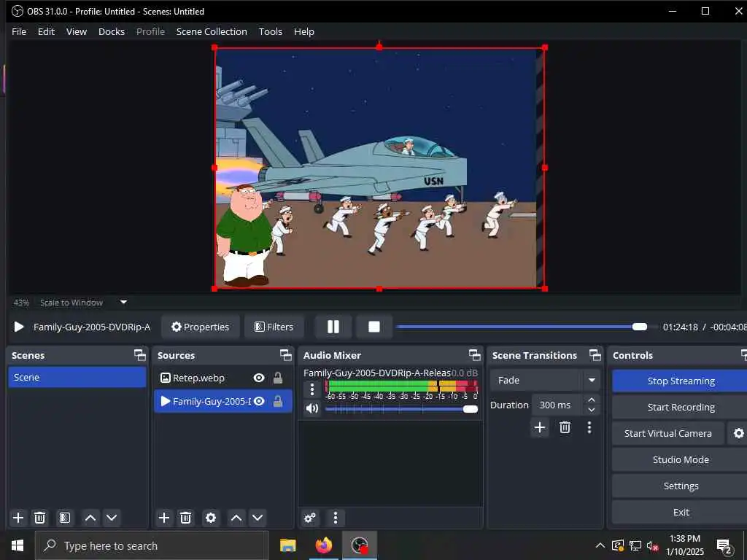Screen dimensions: 747x560
Task: Open virtual camera settings gear
Action: [738, 433]
